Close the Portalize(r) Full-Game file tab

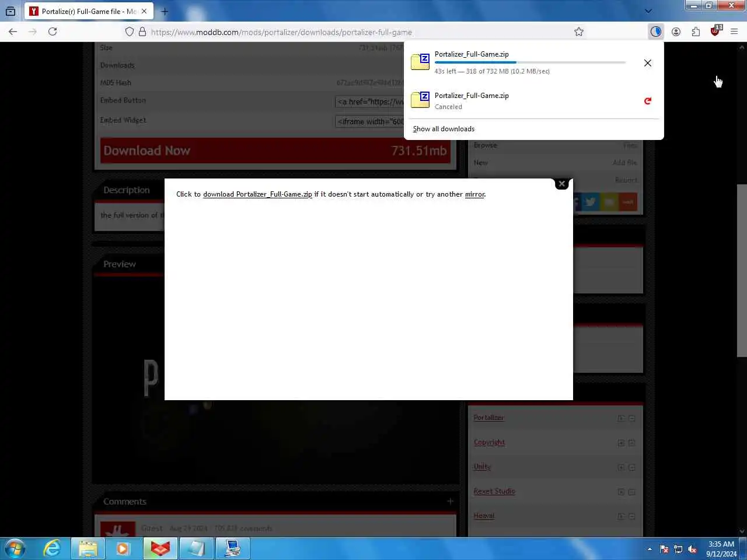pos(144,11)
